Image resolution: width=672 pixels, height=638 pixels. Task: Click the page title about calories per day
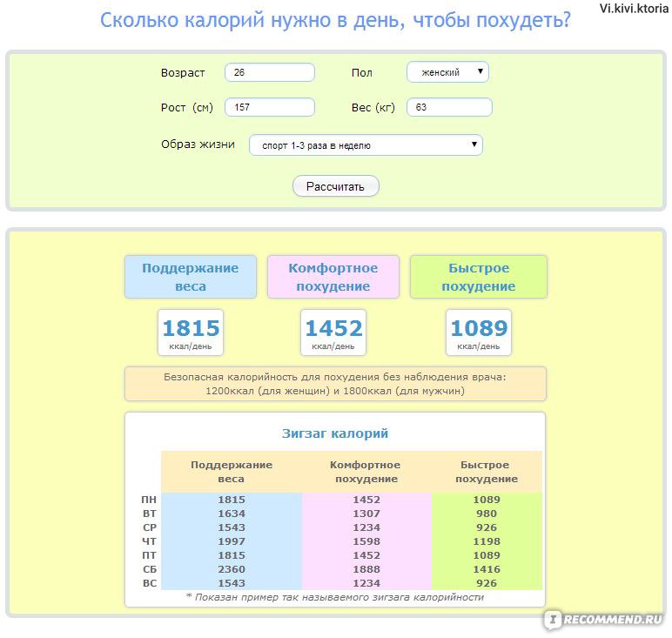point(335,20)
